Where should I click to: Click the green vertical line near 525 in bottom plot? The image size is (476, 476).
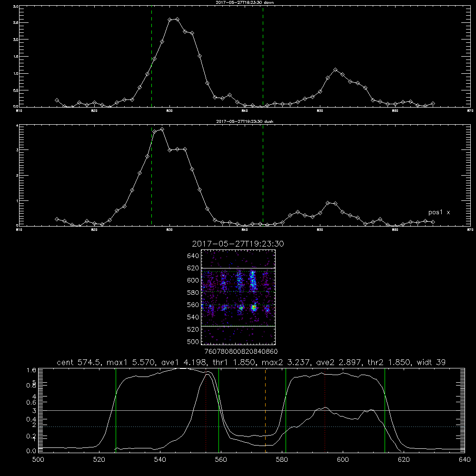116,410
